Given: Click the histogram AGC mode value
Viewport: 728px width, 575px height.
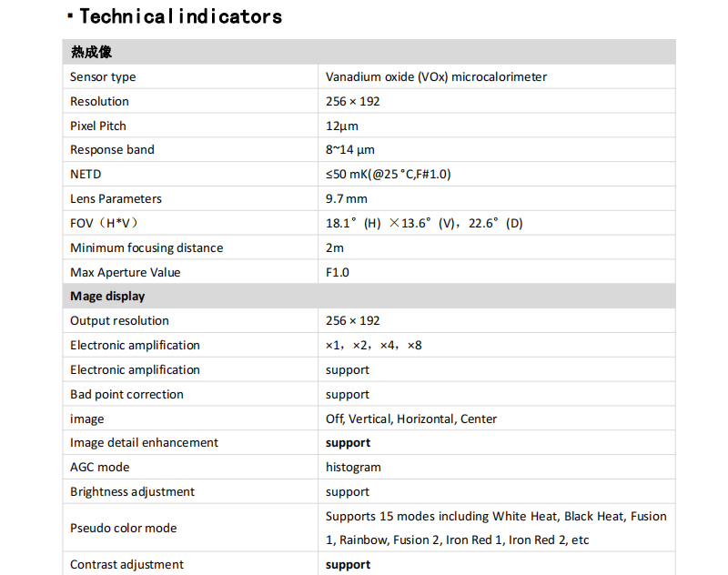Looking at the screenshot, I should (353, 468).
